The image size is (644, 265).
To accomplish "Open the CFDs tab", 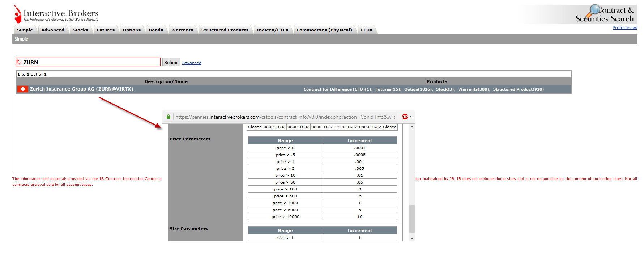I will tap(366, 30).
